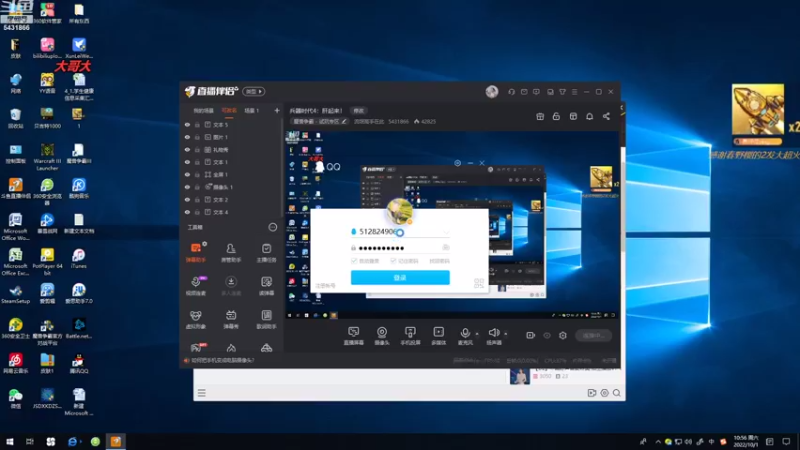
Task: Click the blue 登录 button in preview
Action: (400, 278)
